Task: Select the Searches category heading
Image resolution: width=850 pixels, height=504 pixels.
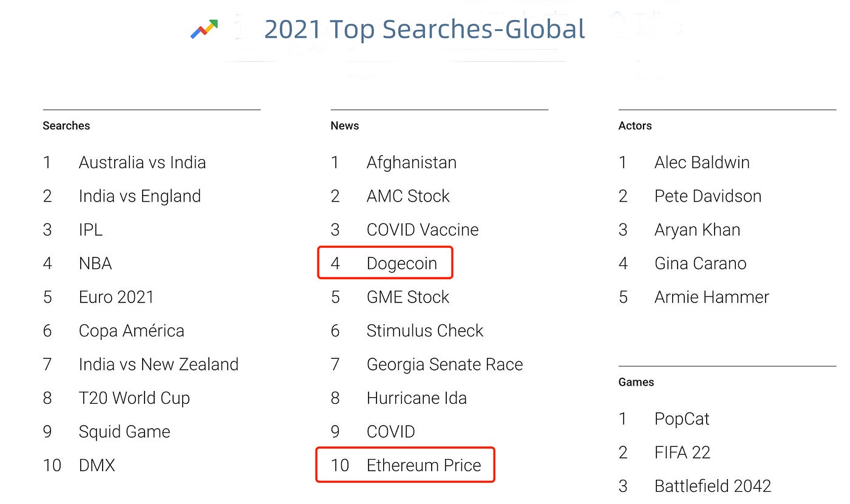Action: coord(66,126)
